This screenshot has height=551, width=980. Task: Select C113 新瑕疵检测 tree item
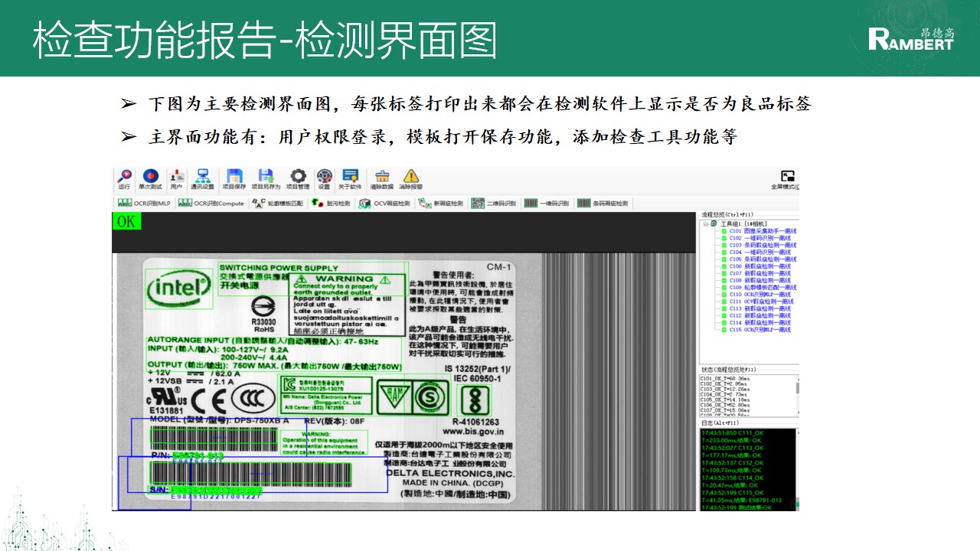pyautogui.click(x=759, y=308)
